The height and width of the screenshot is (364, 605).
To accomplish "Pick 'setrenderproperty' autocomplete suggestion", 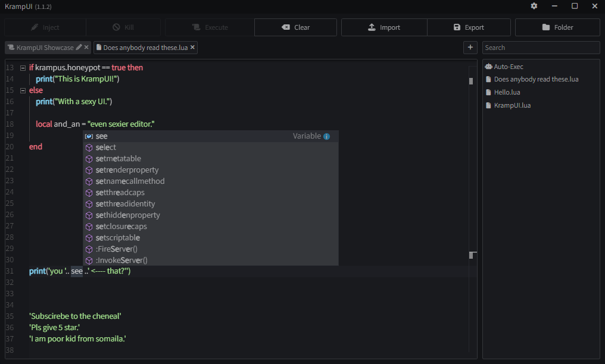I will 211,170.
